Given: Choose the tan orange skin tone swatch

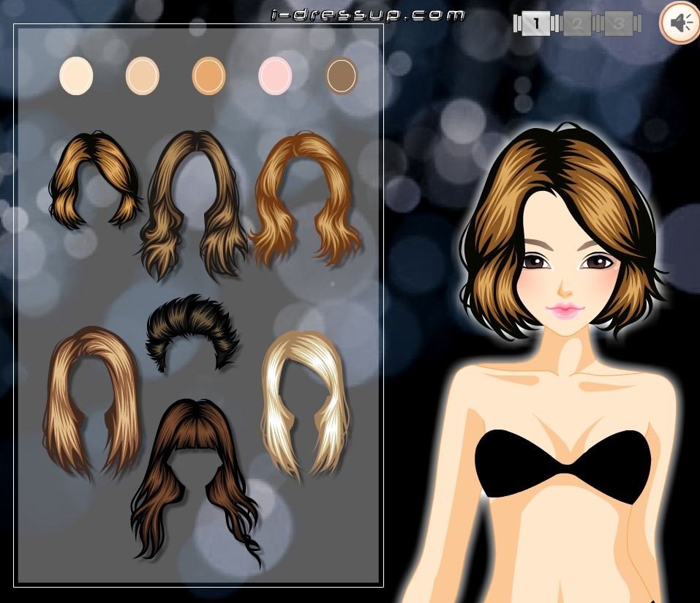Looking at the screenshot, I should coord(208,75).
